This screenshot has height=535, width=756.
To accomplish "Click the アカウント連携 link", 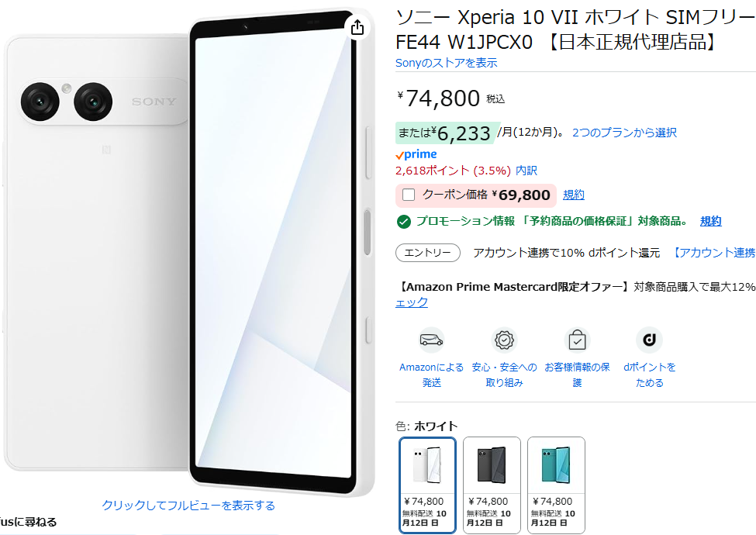I will pos(714,253).
